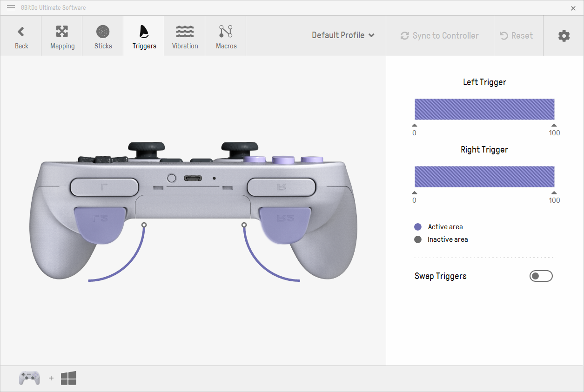Viewport: 584px width, 392px height.
Task: Click the purple left trigger on the controller
Action: click(x=100, y=225)
